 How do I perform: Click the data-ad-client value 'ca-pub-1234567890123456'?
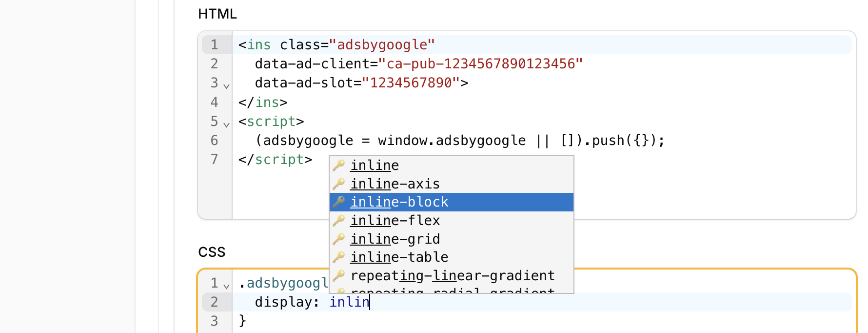point(480,64)
